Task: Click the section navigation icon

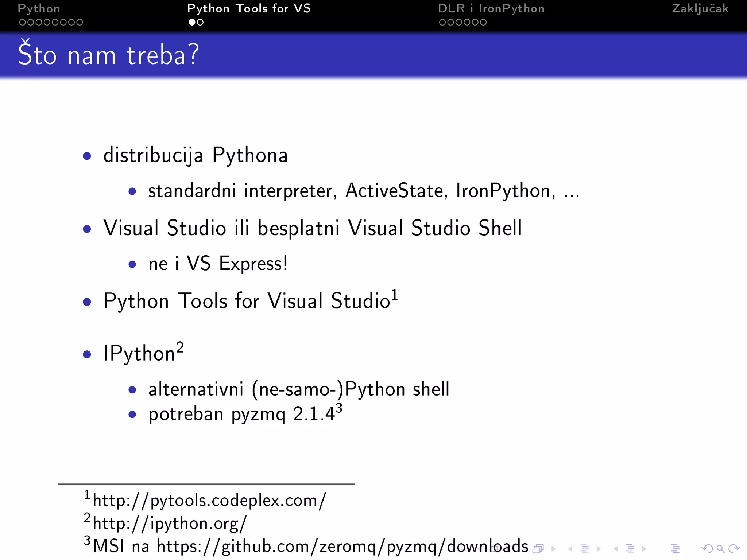Action: 630,548
